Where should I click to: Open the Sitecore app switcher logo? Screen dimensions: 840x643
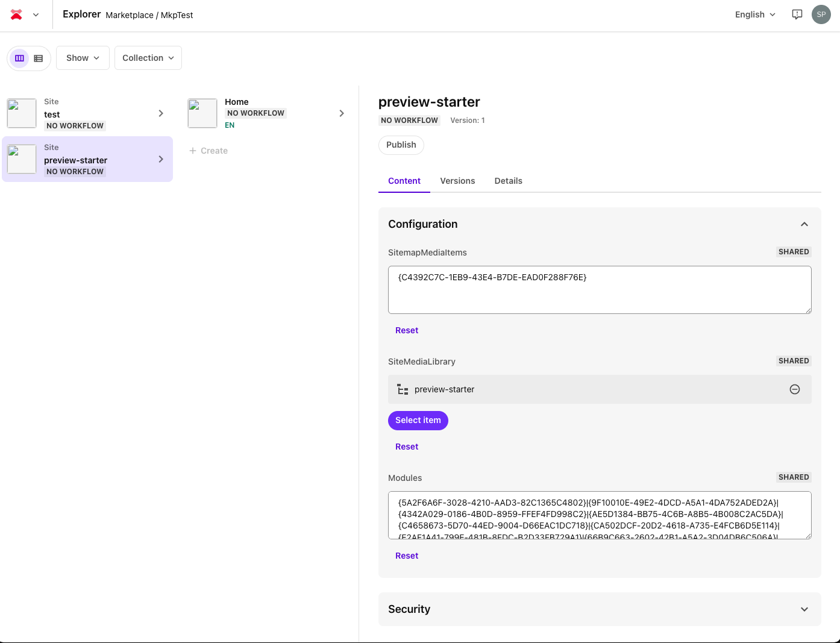click(x=16, y=14)
